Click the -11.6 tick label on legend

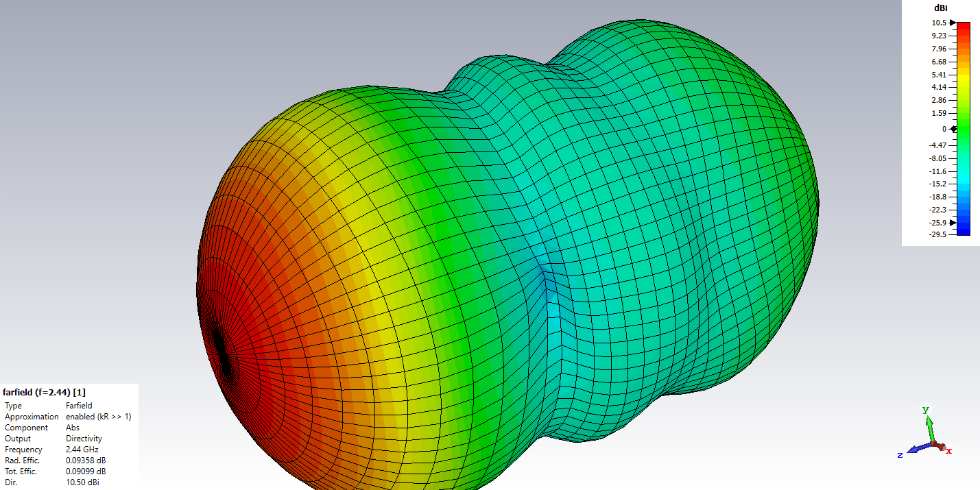pyautogui.click(x=937, y=171)
